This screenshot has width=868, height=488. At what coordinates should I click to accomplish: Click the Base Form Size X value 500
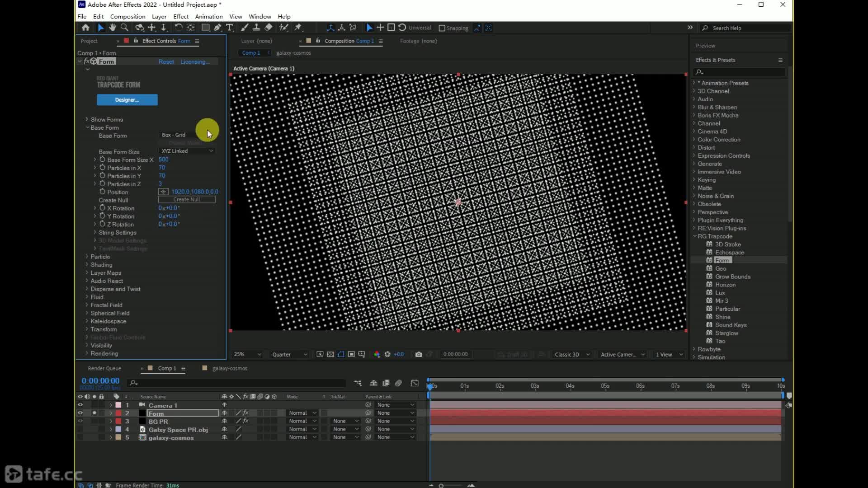164,160
